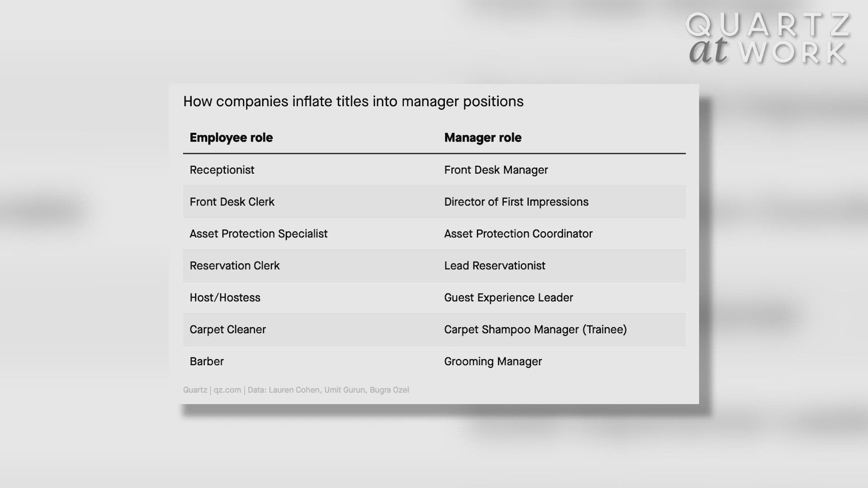868x488 pixels.
Task: Select the Barber entry
Action: tap(207, 361)
